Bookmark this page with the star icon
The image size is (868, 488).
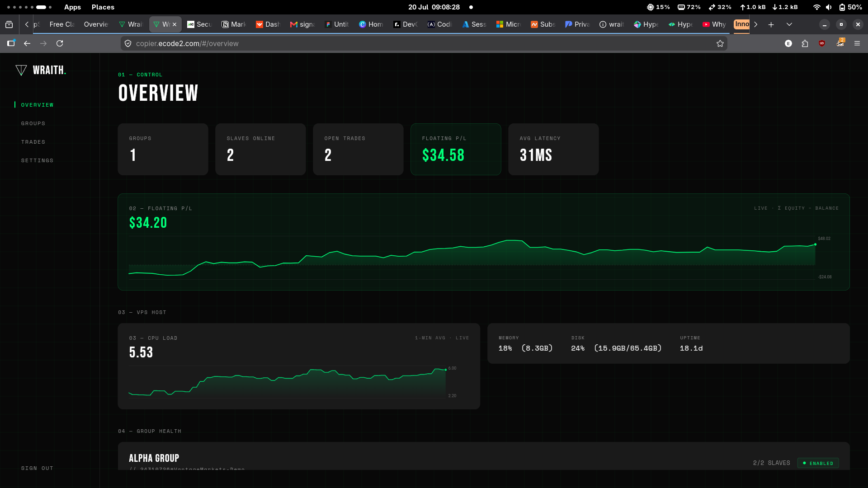720,43
